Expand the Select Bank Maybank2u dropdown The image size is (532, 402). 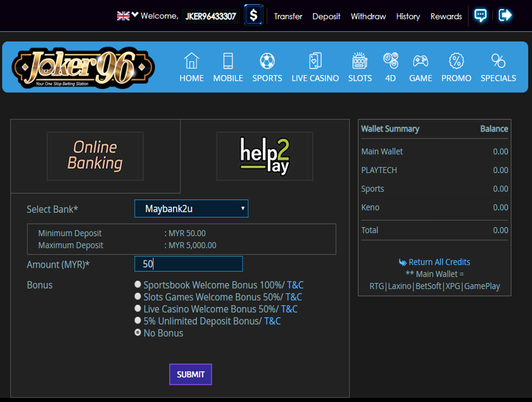coord(191,209)
